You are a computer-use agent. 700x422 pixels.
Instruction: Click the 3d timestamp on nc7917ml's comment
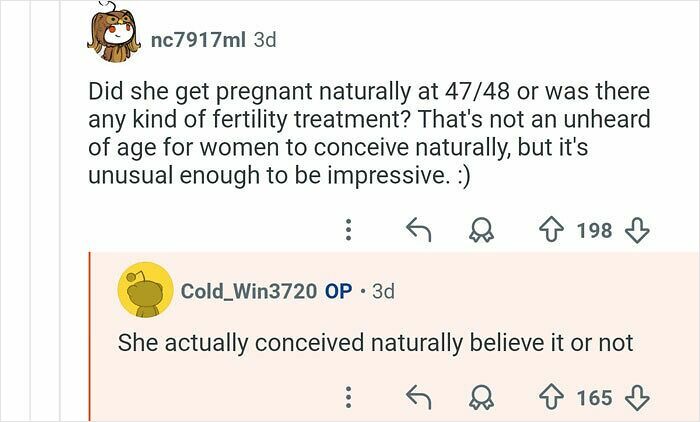click(x=265, y=40)
